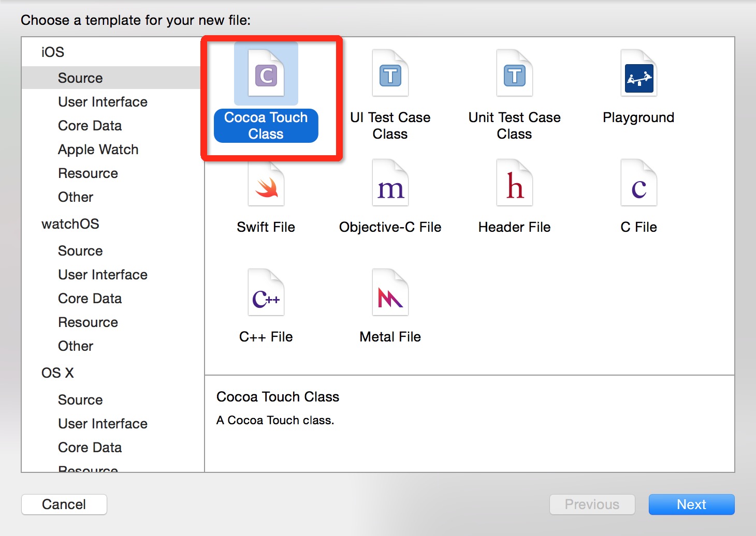The width and height of the screenshot is (756, 536).
Task: Click the iOS section header
Action: click(x=53, y=52)
